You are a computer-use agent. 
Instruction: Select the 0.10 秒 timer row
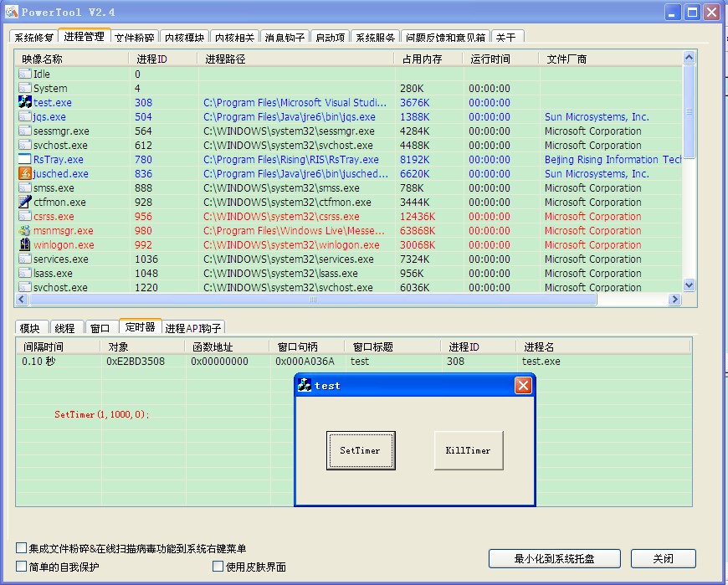point(354,362)
